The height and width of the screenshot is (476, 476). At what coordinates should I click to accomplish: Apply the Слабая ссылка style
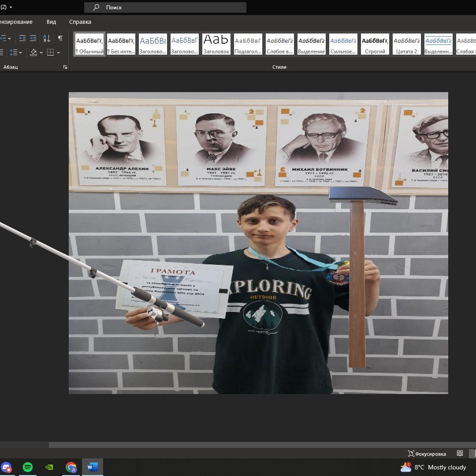[x=466, y=45]
